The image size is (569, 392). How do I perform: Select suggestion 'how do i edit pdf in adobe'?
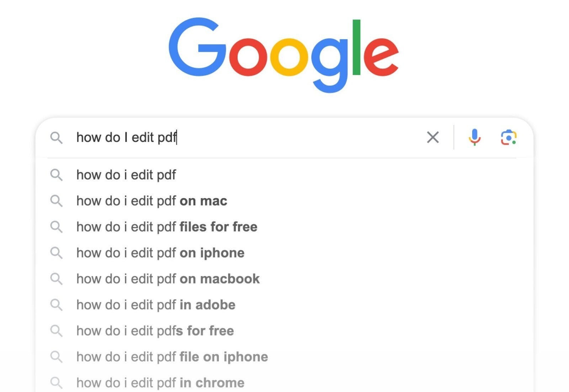pos(155,305)
